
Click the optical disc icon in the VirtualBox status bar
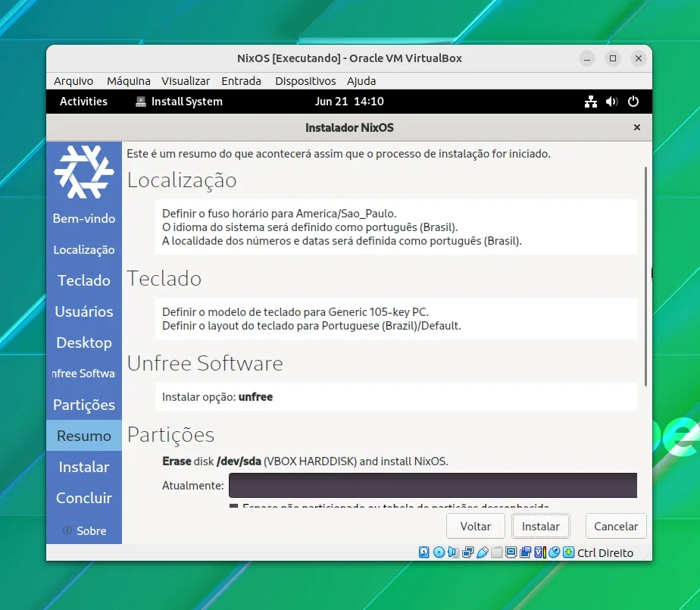(x=439, y=552)
